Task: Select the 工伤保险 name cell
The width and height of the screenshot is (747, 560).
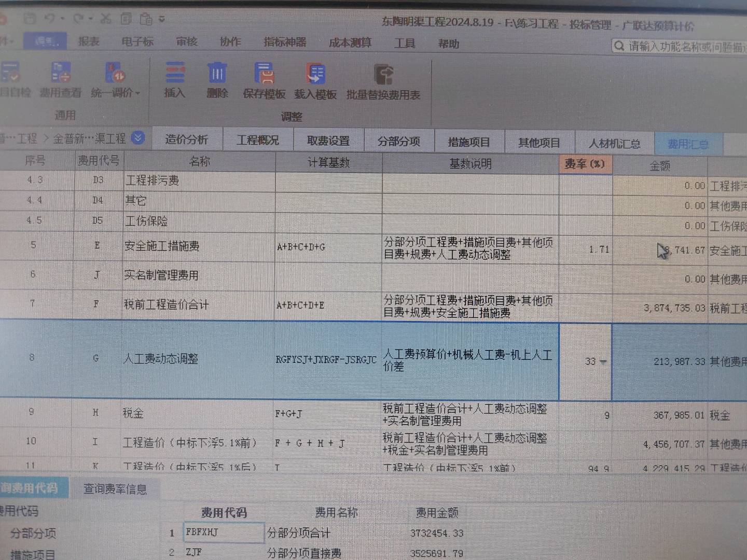Action: coord(199,221)
